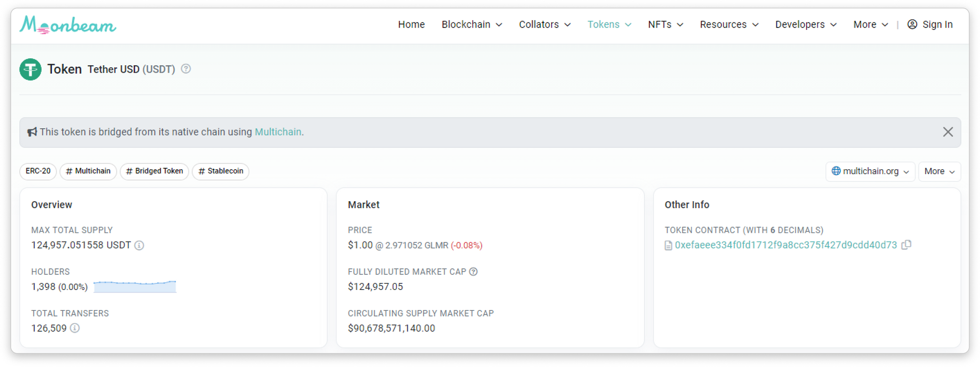The height and width of the screenshot is (367, 980).
Task: Click the holders trend chart
Action: pos(135,287)
